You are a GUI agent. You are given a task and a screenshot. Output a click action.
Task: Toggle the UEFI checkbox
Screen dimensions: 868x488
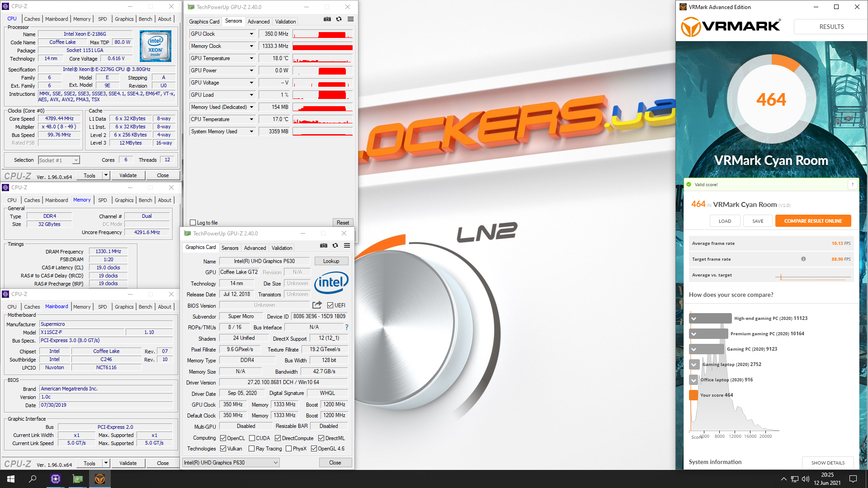(x=330, y=305)
